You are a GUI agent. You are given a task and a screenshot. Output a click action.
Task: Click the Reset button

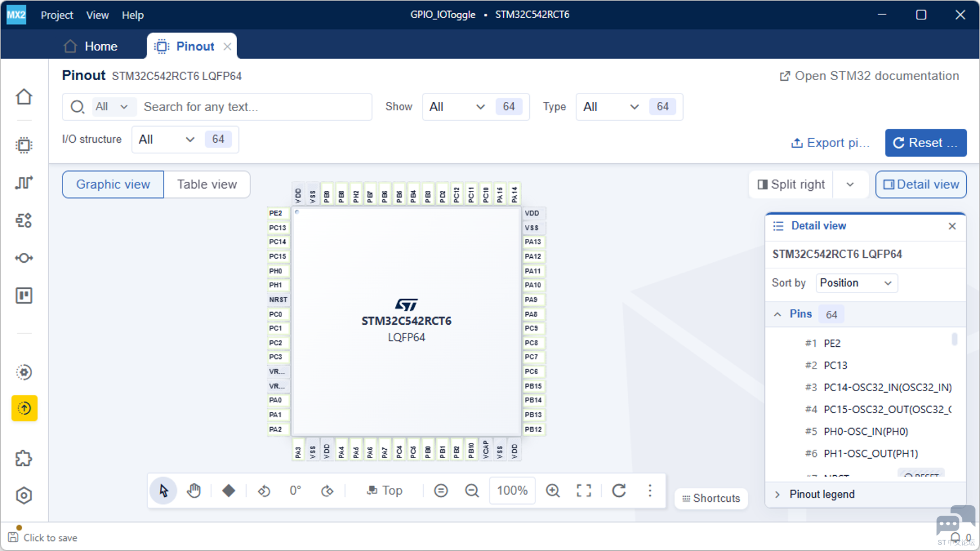(x=926, y=143)
